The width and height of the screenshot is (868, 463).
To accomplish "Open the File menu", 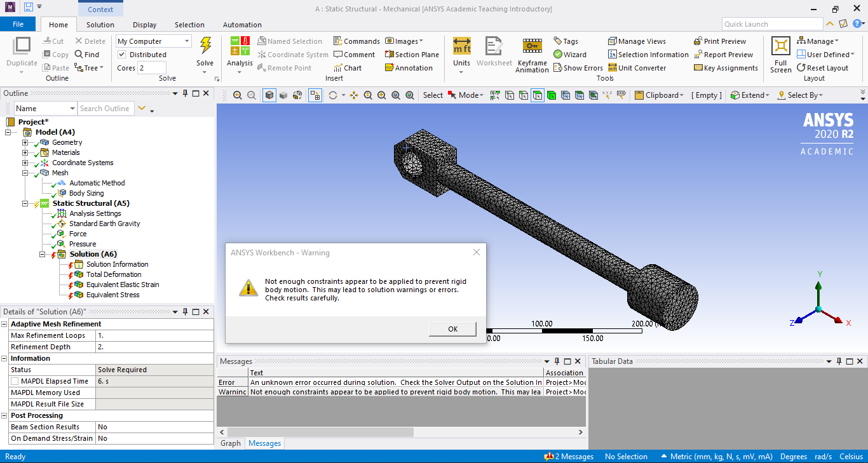I will pos(18,24).
